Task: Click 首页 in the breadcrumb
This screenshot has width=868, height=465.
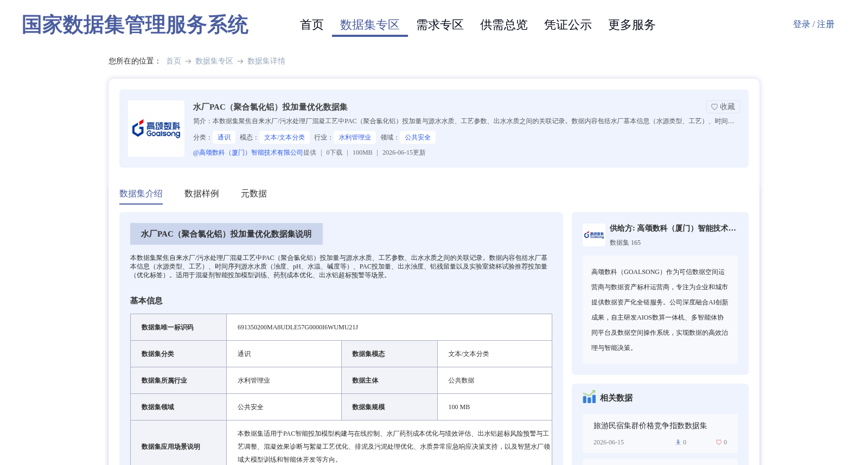Action: pyautogui.click(x=174, y=61)
